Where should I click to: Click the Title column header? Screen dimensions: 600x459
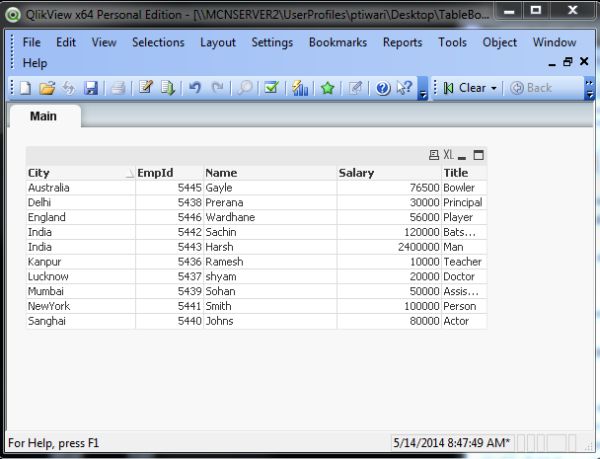coord(464,173)
